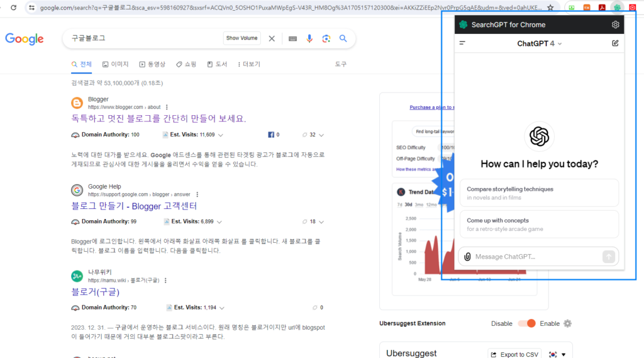Open site information icon in address bar
The height and width of the screenshot is (358, 644).
click(x=31, y=8)
